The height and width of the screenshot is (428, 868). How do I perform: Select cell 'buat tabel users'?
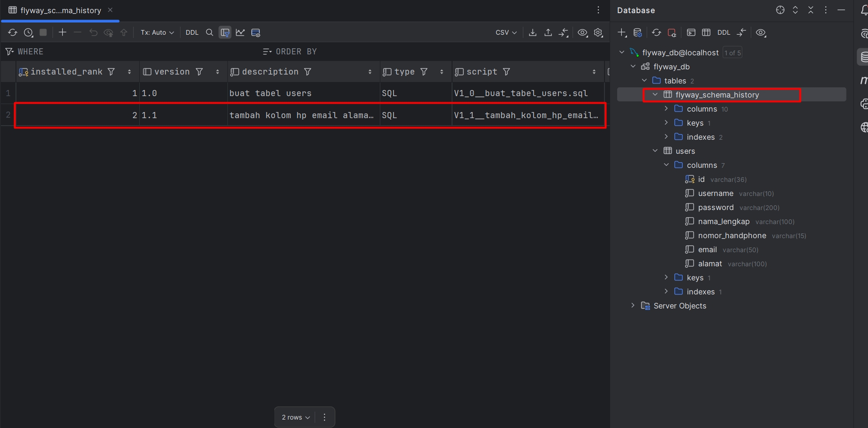[x=303, y=93]
